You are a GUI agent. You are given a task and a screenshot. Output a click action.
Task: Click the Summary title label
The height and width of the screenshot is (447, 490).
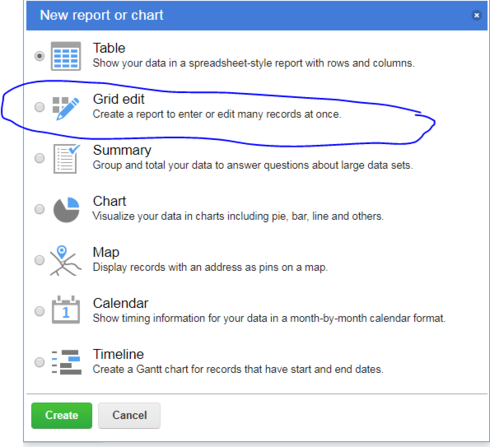[x=122, y=151]
